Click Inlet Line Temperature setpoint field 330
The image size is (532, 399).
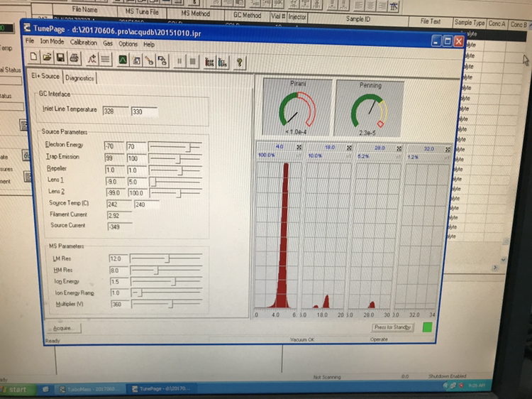tap(144, 111)
